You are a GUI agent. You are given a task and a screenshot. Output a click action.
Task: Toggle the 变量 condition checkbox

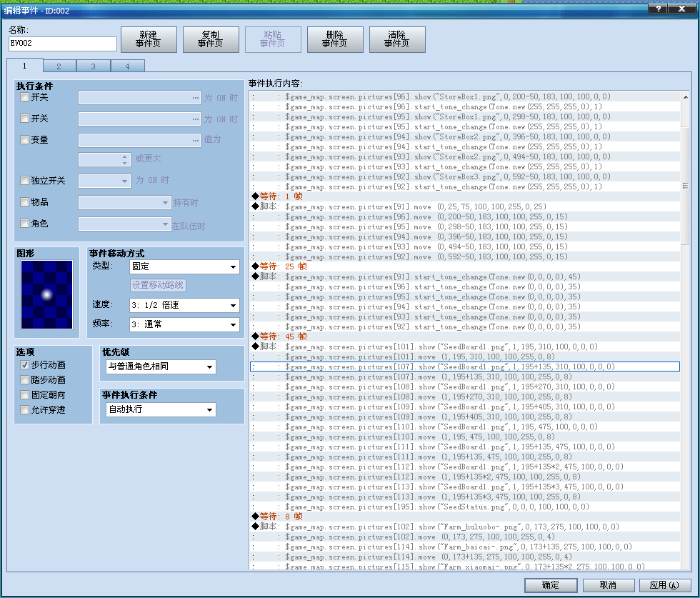(x=25, y=140)
